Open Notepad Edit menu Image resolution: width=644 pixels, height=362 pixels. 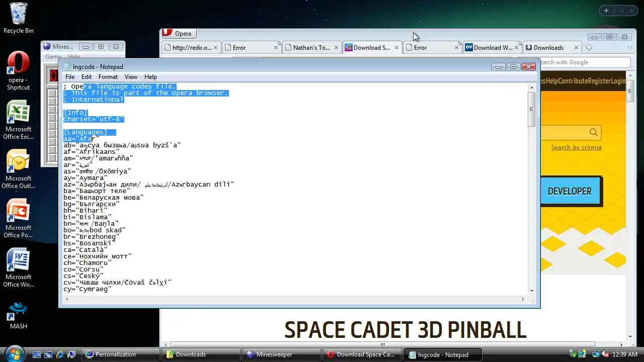pyautogui.click(x=87, y=77)
